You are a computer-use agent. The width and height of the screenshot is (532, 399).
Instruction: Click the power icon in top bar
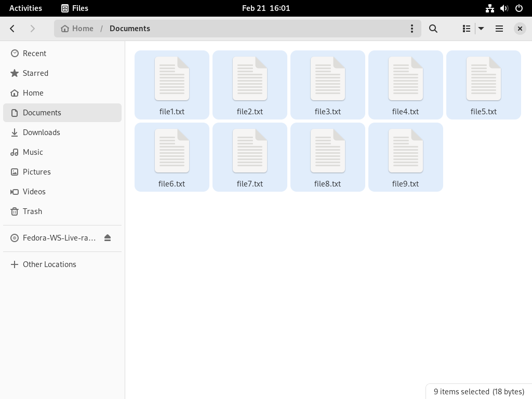(x=519, y=8)
